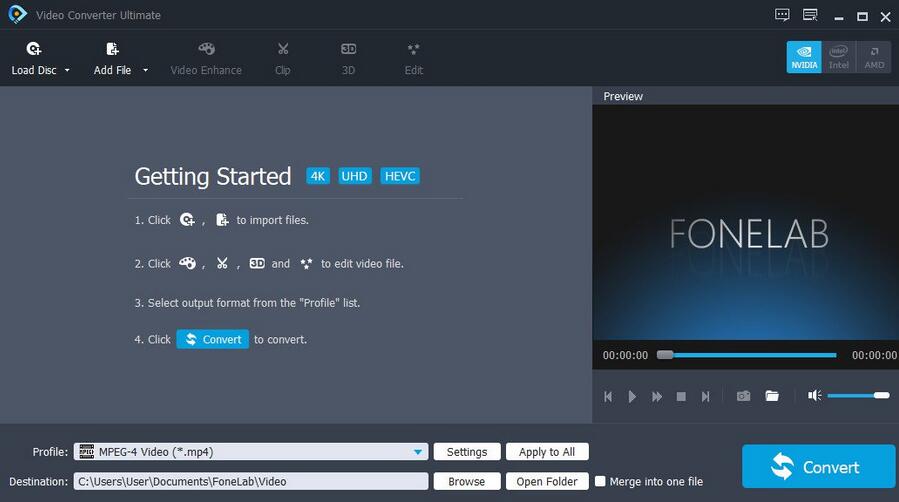
Task: Click the Preview panel header
Action: (623, 96)
